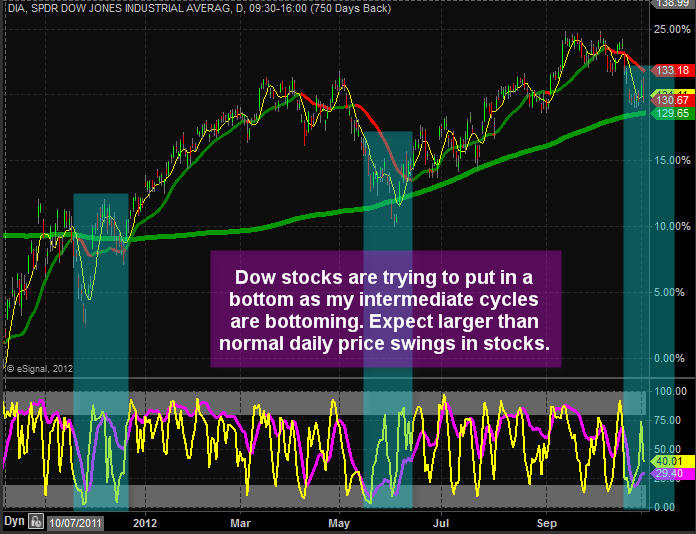
Task: Click the lock-time icon beside Dyn
Action: (36, 521)
